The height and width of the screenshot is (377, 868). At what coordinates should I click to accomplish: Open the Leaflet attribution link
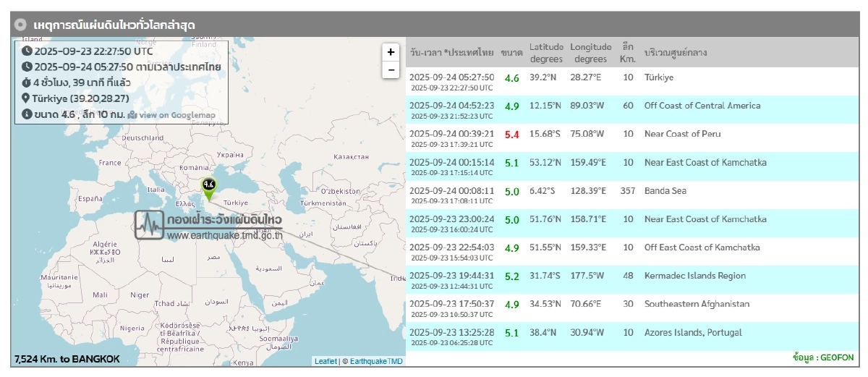(325, 361)
